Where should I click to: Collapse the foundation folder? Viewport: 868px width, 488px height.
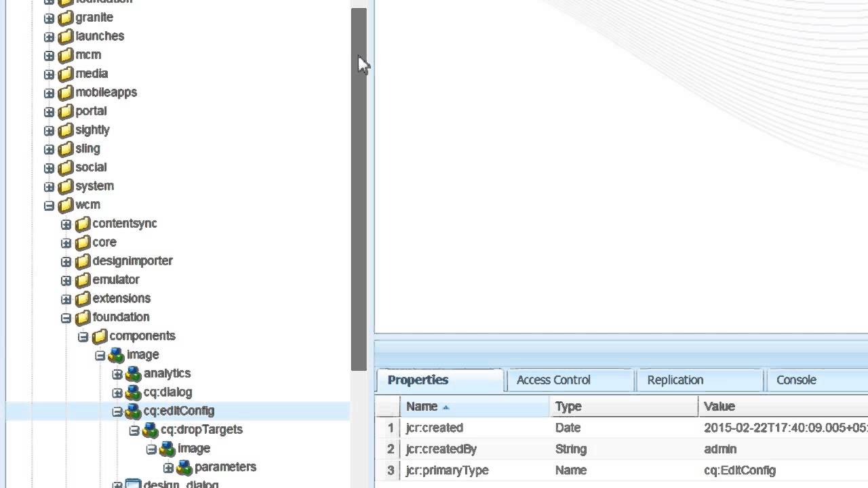point(66,317)
